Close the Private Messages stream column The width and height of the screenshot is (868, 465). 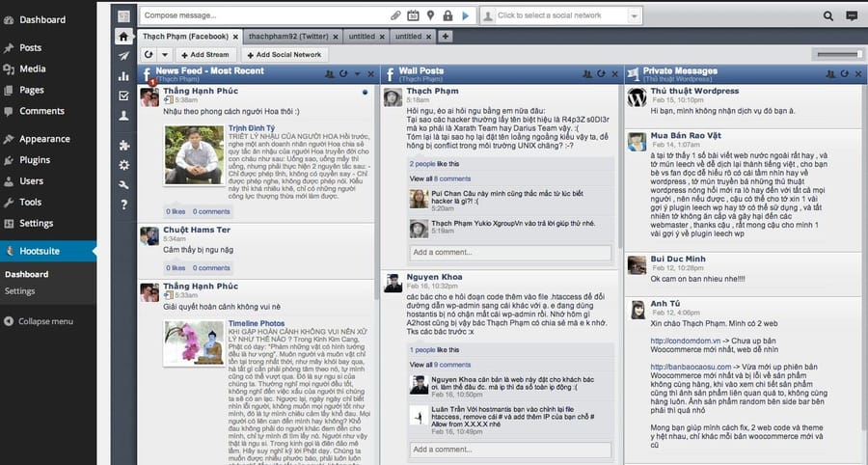tap(858, 73)
